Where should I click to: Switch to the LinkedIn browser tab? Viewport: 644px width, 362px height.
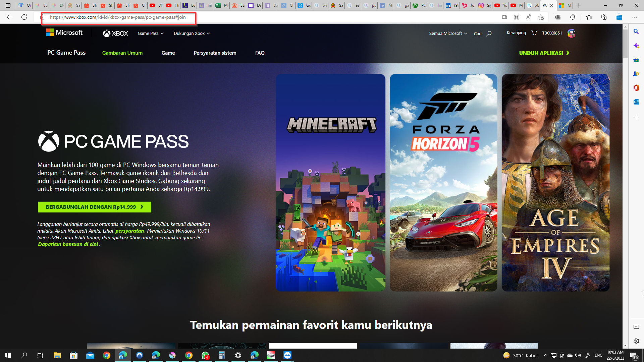point(451,5)
